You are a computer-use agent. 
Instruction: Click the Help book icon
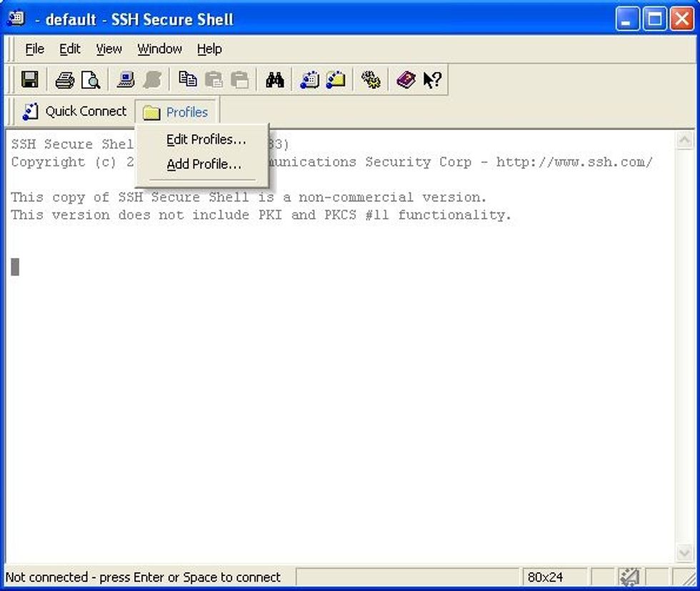pos(406,80)
